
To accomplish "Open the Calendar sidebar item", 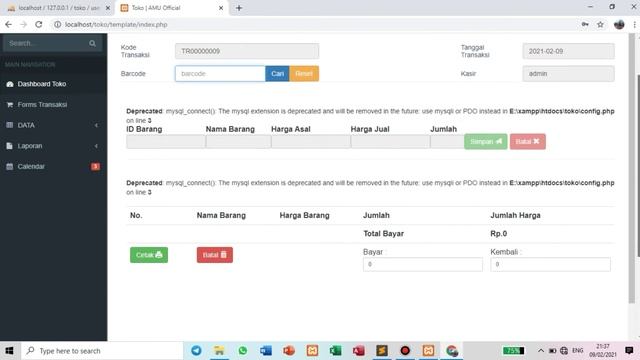I will coord(53,167).
